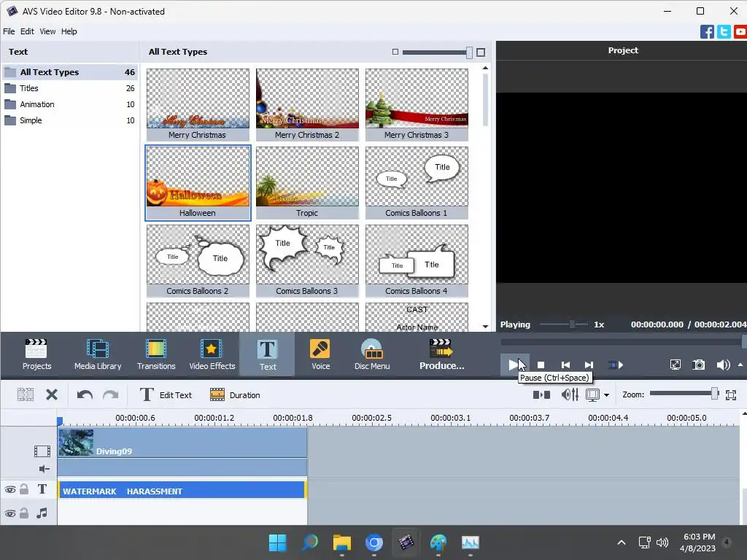Screen dimensions: 747x560
Task: Select small thumbnails size icon
Action: [x=395, y=52]
